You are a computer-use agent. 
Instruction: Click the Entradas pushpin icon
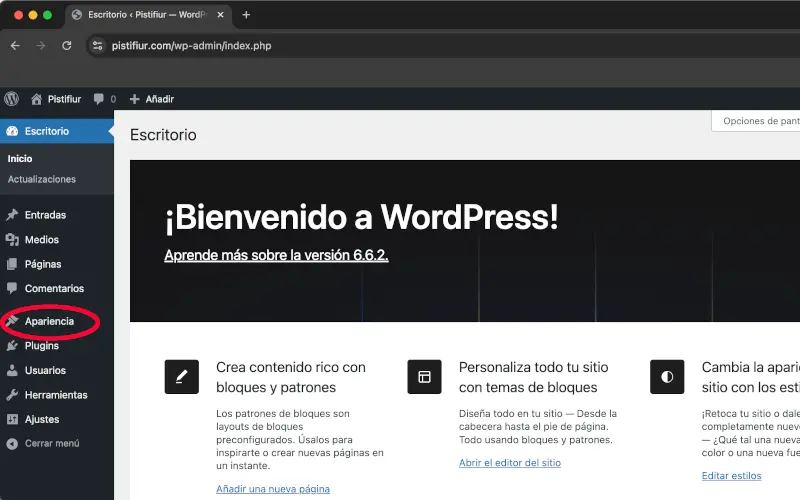pos(12,215)
